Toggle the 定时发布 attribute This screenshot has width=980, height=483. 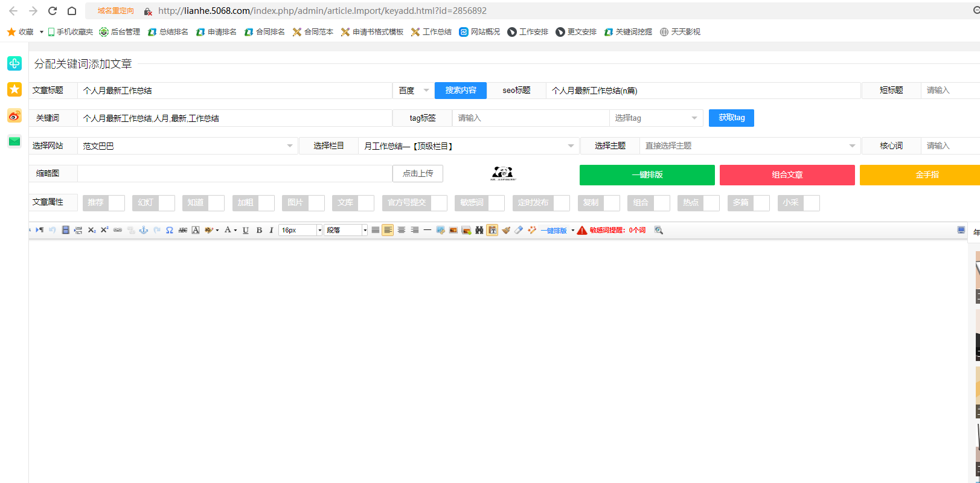tap(542, 203)
